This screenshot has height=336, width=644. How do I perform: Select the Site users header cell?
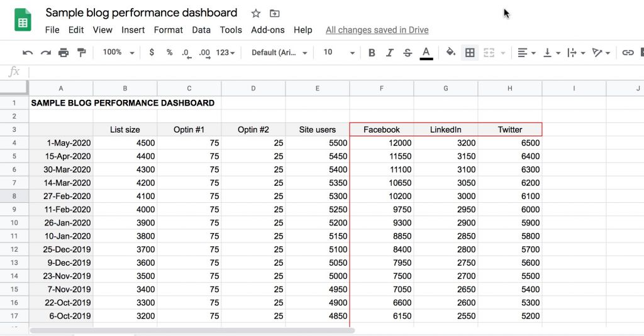(x=318, y=129)
